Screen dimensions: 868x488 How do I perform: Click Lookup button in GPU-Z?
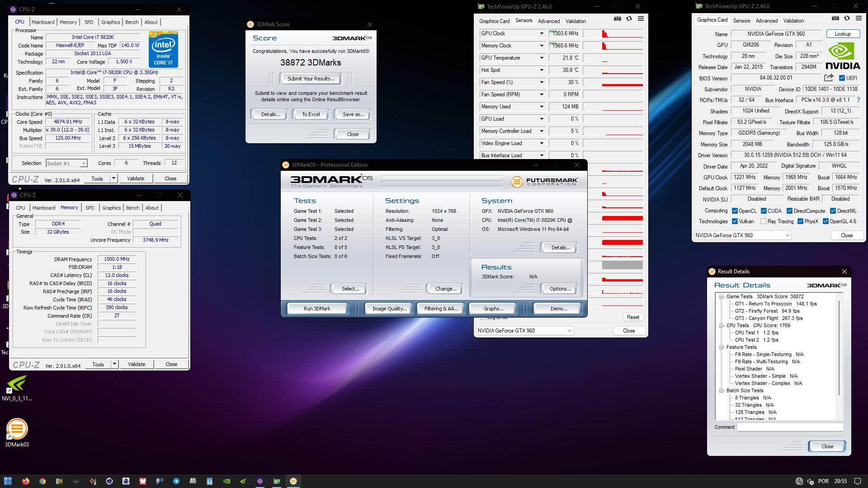point(843,33)
